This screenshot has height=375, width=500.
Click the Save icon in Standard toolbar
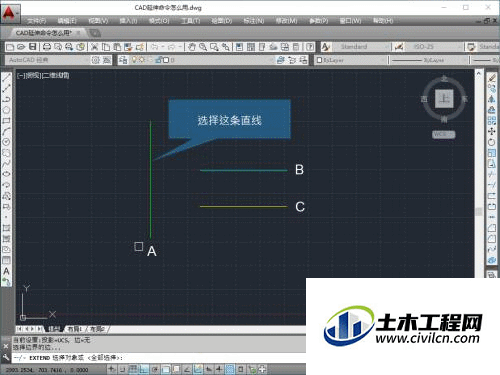[x=32, y=47]
